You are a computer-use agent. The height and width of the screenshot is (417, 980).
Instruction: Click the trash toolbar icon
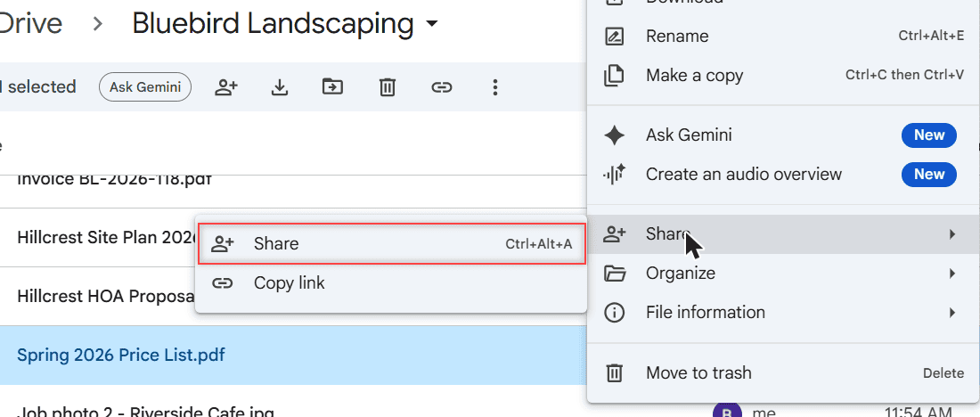point(388,87)
